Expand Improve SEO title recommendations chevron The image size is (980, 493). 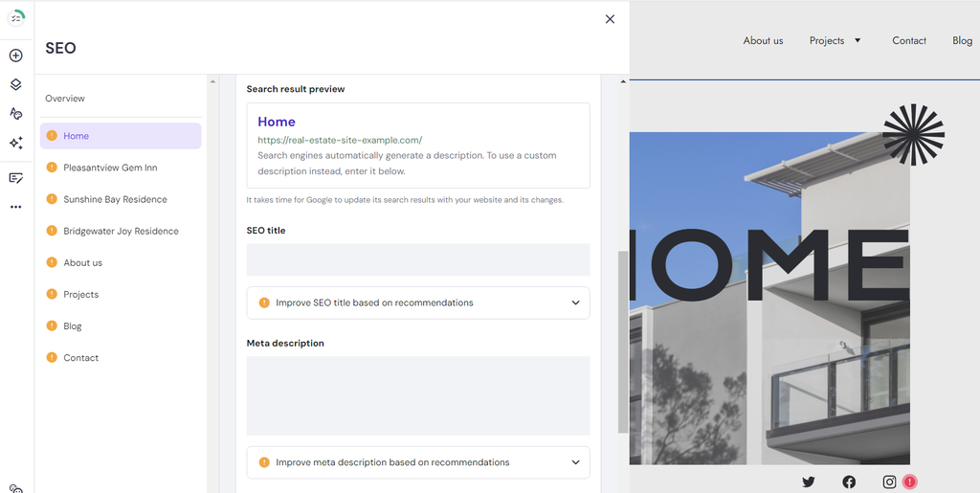(575, 303)
